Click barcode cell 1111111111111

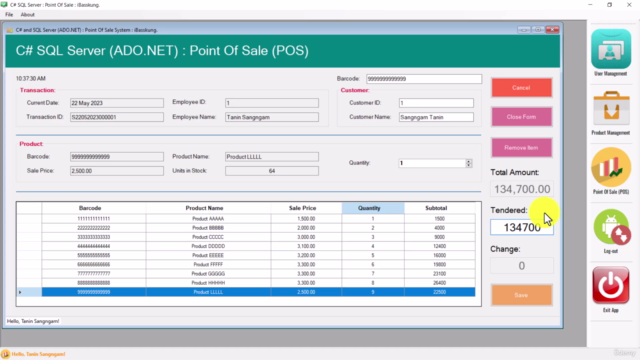pos(93,219)
